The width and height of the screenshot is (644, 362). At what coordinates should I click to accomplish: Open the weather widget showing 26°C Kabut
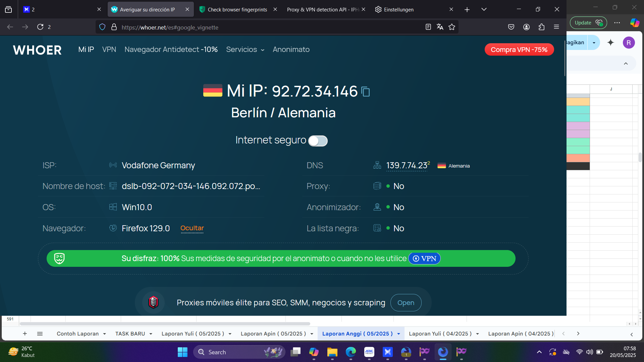(x=22, y=352)
